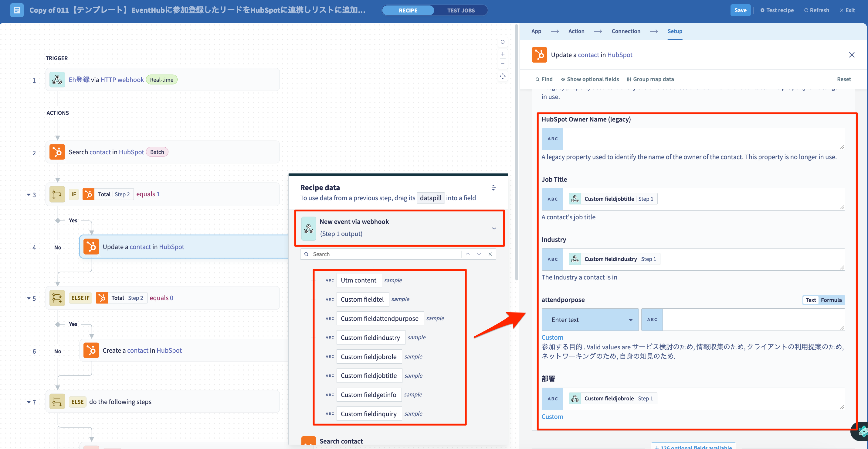Zoom in the recipe canvas

(x=502, y=54)
